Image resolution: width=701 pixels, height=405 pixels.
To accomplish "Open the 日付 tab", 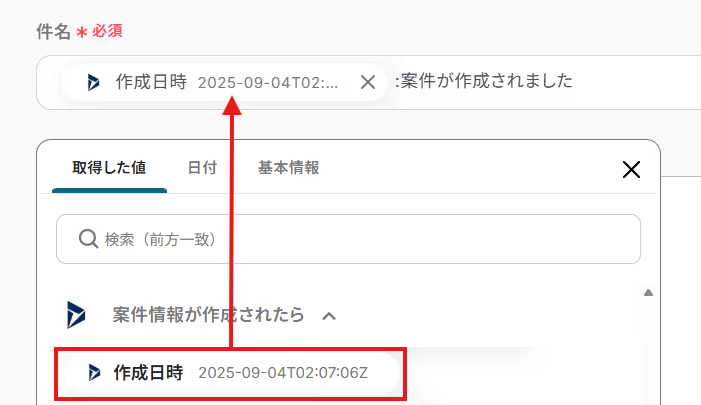I will [x=202, y=168].
